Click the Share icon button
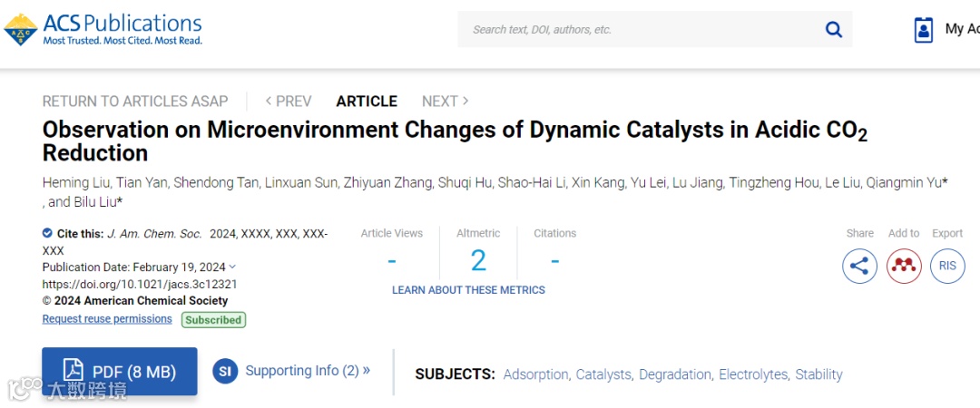The height and width of the screenshot is (408, 980). pos(859,266)
